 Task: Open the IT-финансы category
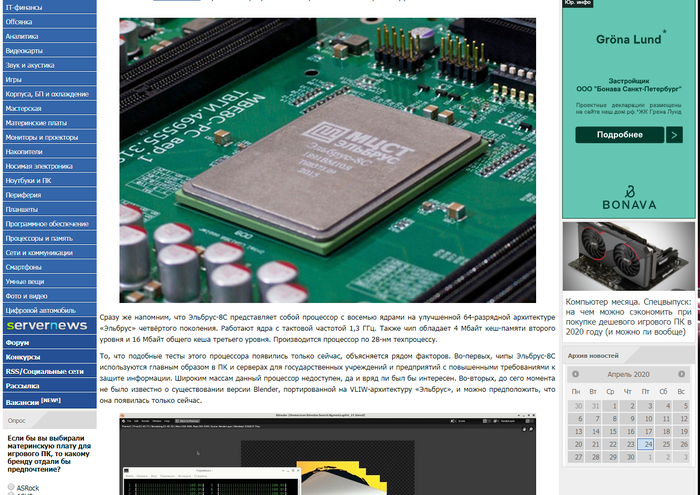pos(50,7)
